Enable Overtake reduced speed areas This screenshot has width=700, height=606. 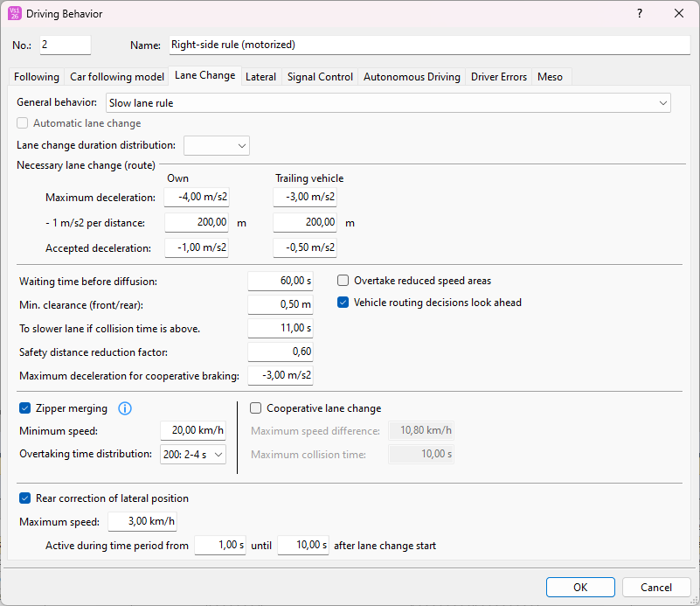click(343, 281)
